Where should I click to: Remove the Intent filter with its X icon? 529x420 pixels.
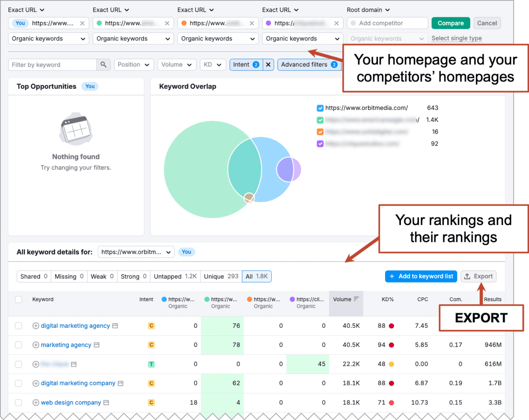click(268, 65)
